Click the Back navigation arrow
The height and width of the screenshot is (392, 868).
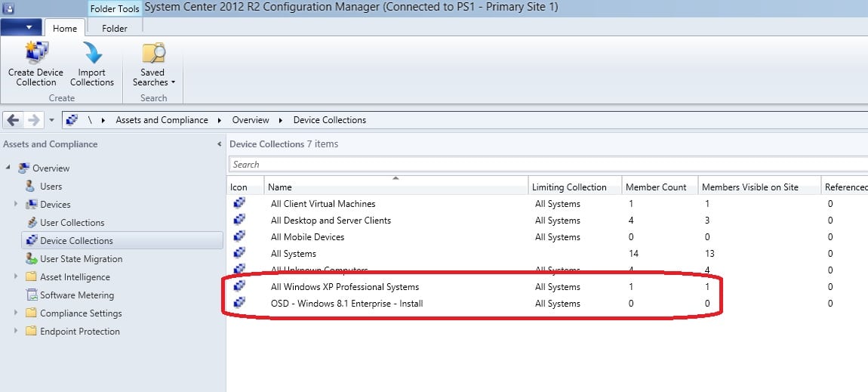click(x=14, y=119)
